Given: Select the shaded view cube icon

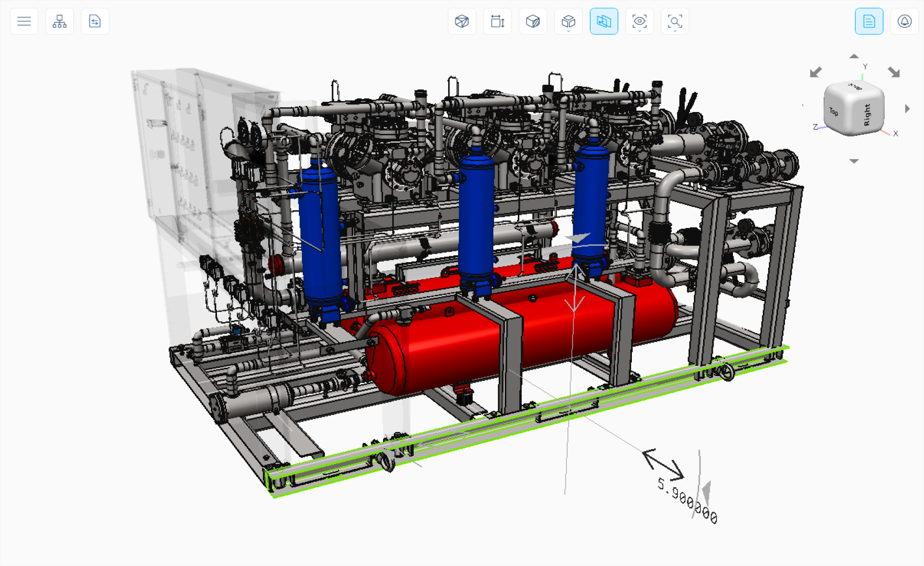Looking at the screenshot, I should click(533, 21).
